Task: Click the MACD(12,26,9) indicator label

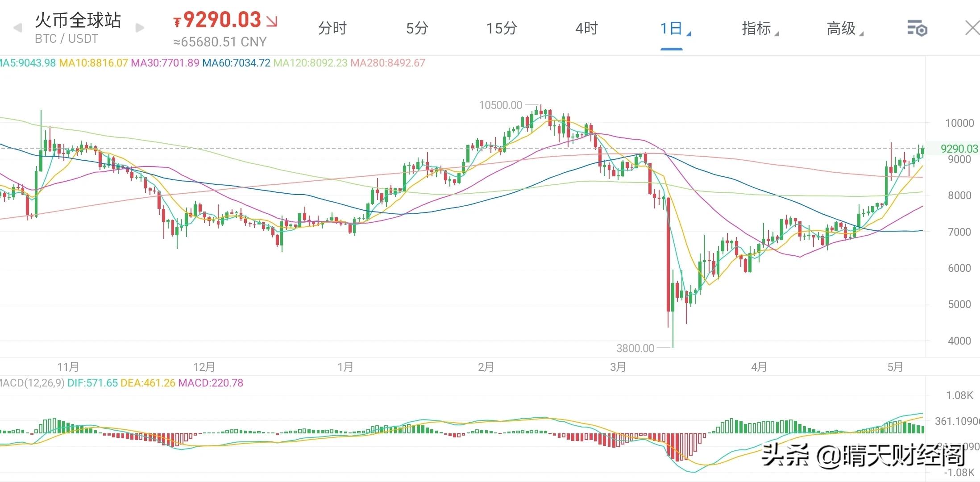Action: (32, 383)
